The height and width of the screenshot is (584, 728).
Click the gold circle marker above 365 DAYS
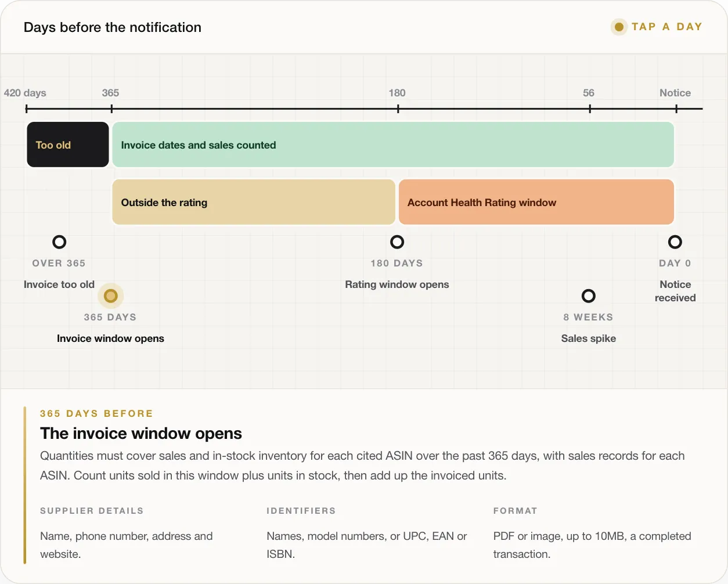110,296
